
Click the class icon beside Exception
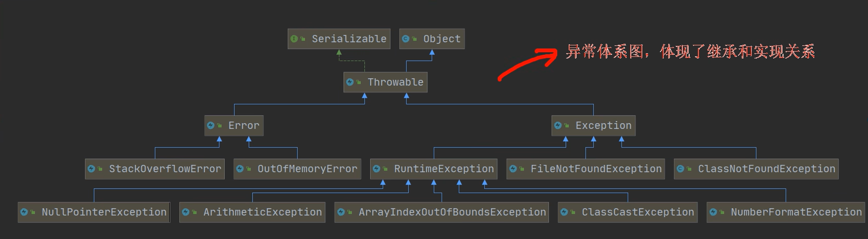[x=558, y=125]
